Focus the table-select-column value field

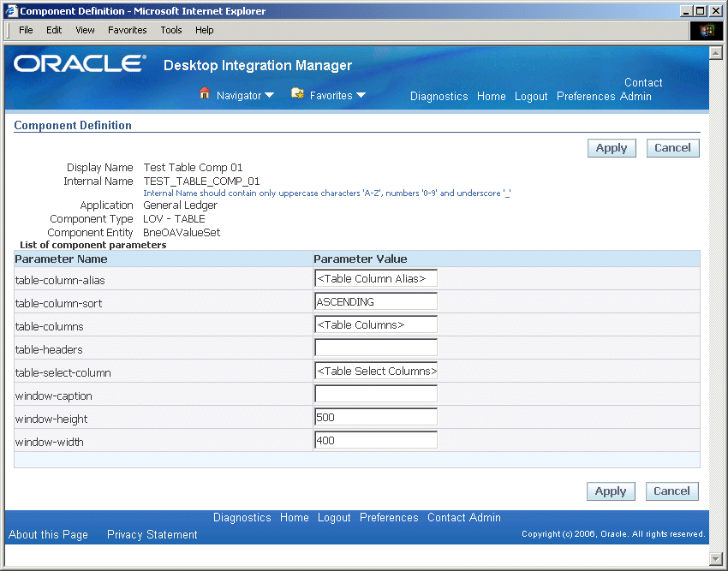(x=376, y=371)
